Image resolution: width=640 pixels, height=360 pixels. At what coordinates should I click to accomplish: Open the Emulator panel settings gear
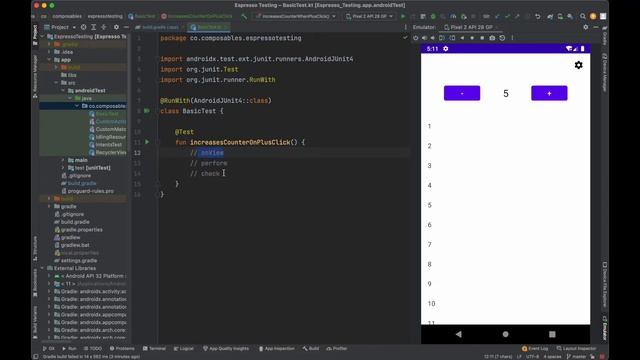tap(586, 27)
